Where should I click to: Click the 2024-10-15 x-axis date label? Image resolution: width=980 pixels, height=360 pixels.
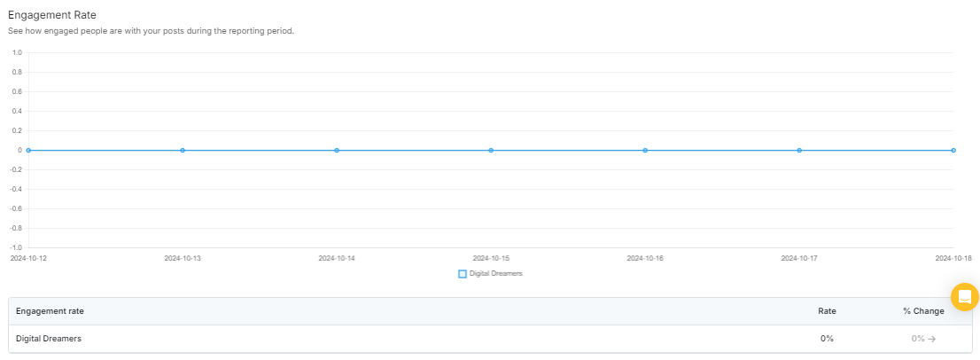tap(491, 259)
